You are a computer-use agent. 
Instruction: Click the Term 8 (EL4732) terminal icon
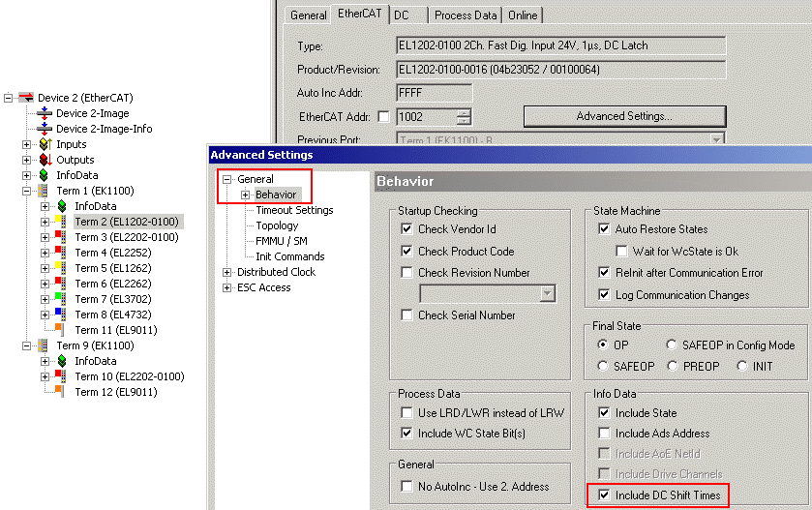[x=61, y=315]
